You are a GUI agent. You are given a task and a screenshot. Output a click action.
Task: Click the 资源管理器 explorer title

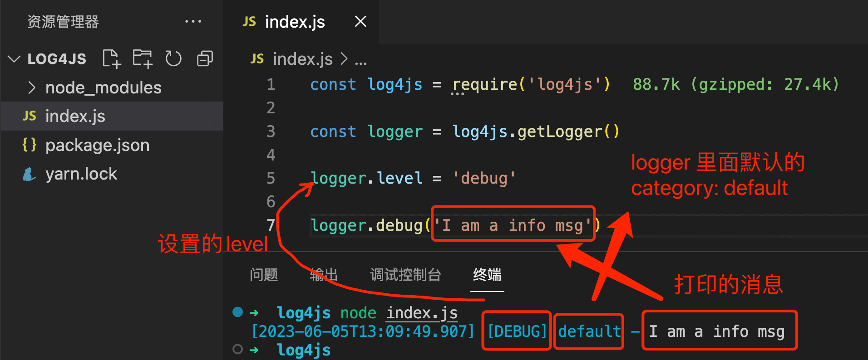click(63, 22)
